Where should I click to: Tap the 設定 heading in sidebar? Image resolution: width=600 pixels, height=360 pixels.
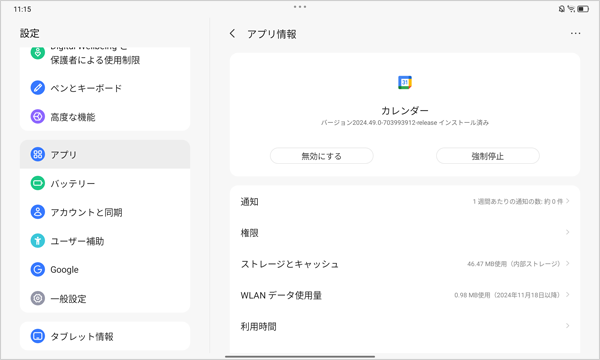[29, 33]
